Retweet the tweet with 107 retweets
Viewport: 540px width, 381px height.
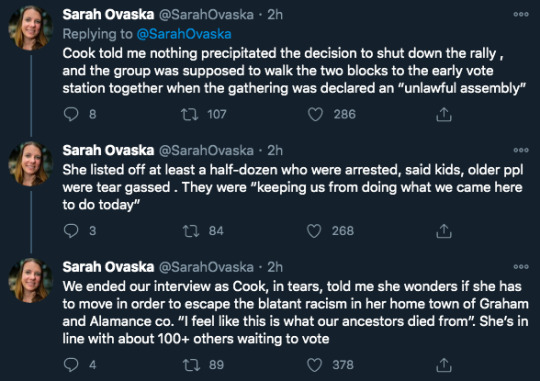coord(190,114)
